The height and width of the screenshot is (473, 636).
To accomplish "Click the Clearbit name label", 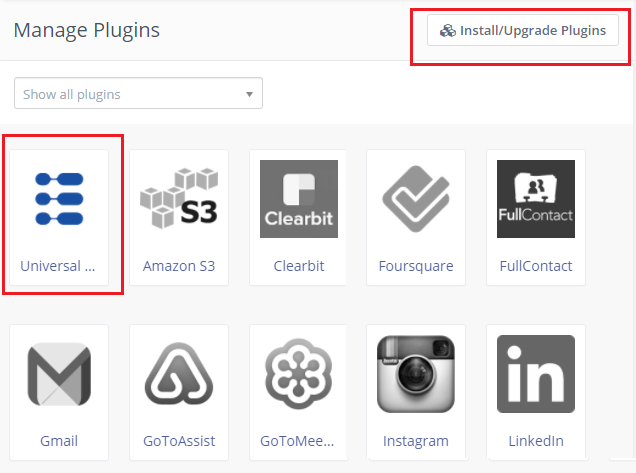I will 298,266.
